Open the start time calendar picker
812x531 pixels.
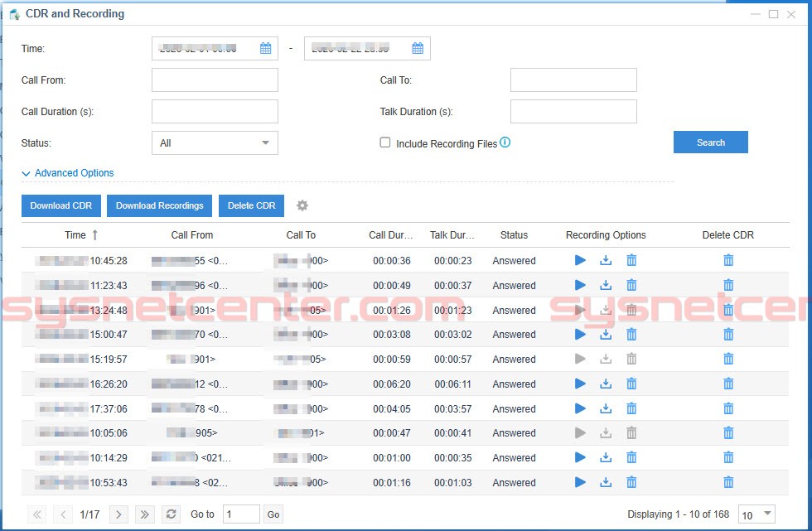265,48
